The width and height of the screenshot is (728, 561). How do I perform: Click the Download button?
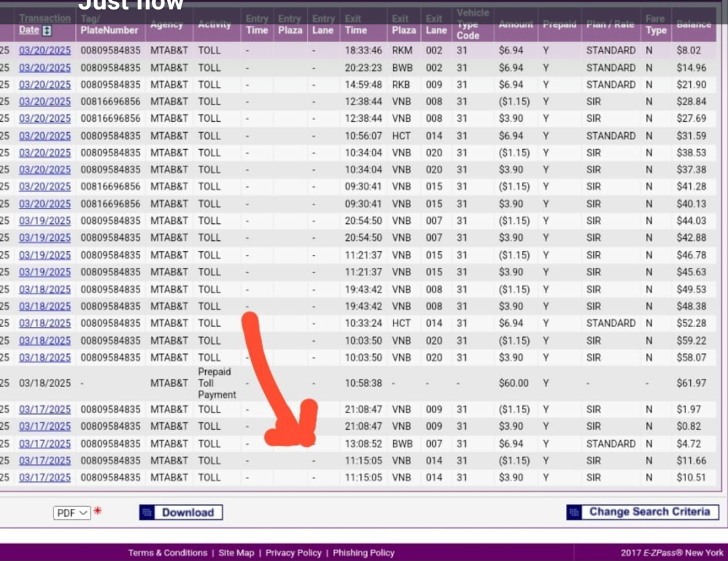point(181,512)
